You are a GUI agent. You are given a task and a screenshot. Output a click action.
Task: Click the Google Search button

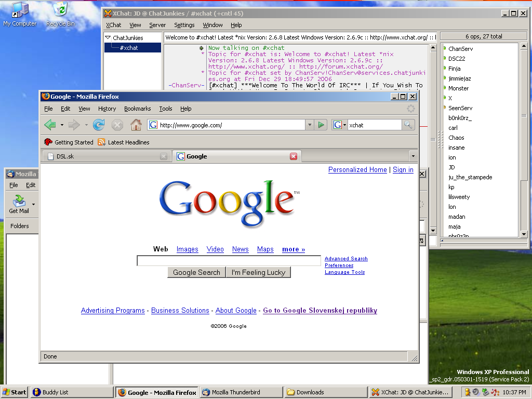196,272
